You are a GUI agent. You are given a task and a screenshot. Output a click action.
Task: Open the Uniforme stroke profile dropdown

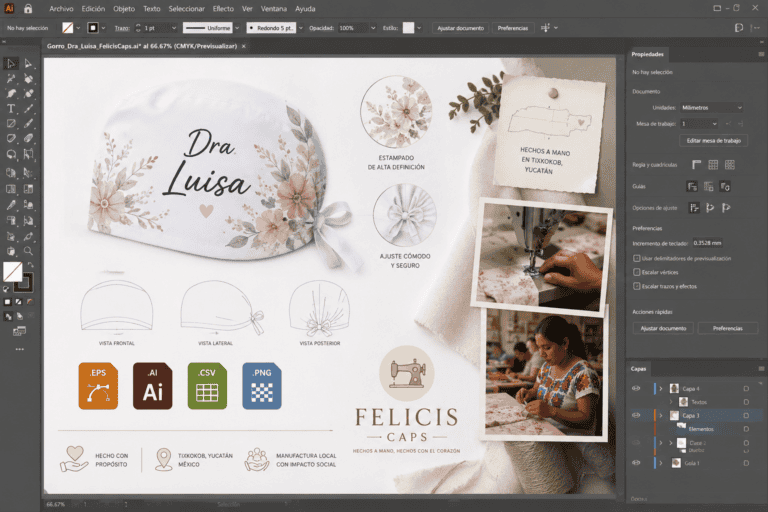coord(237,28)
